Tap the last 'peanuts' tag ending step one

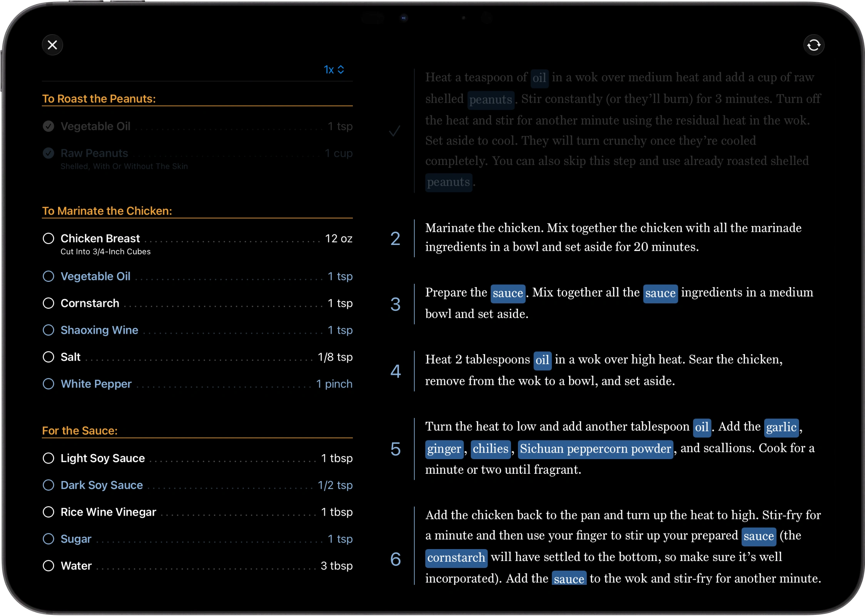[x=449, y=182]
